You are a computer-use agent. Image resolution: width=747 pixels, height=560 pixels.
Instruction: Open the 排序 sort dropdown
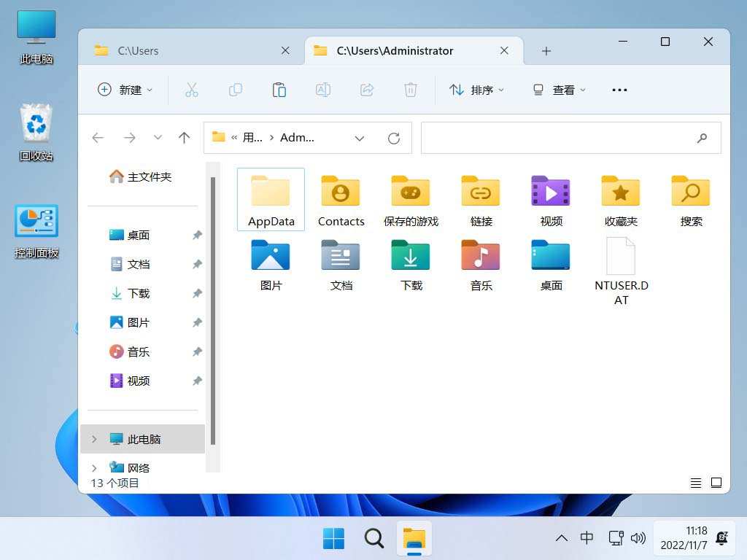(x=476, y=90)
